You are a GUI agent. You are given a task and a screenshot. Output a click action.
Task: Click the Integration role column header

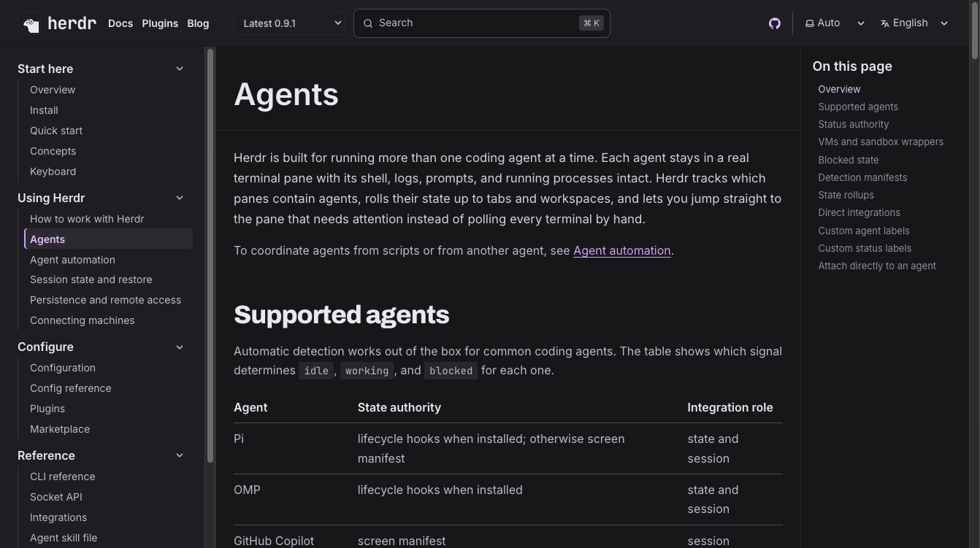730,407
